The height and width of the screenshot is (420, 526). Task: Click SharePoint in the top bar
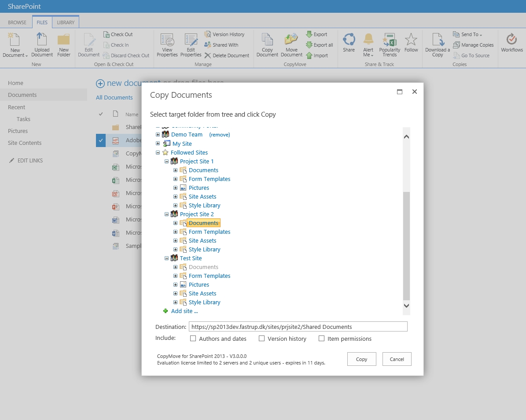[x=24, y=6]
